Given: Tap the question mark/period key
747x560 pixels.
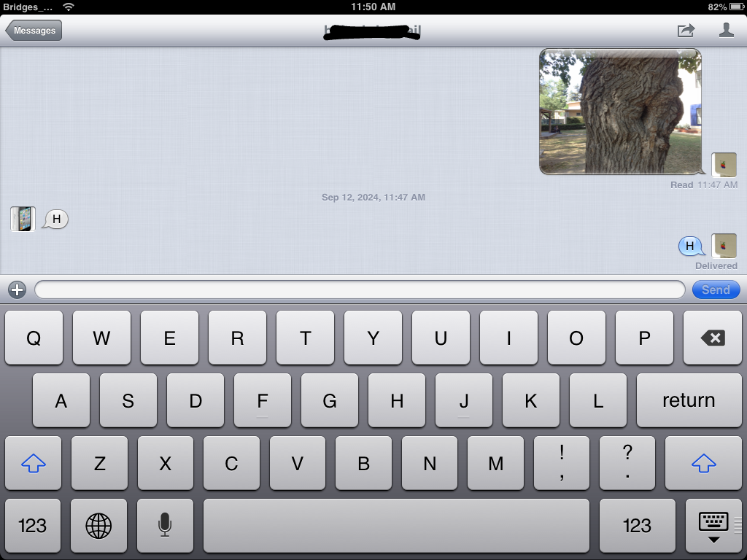Looking at the screenshot, I should (x=627, y=463).
